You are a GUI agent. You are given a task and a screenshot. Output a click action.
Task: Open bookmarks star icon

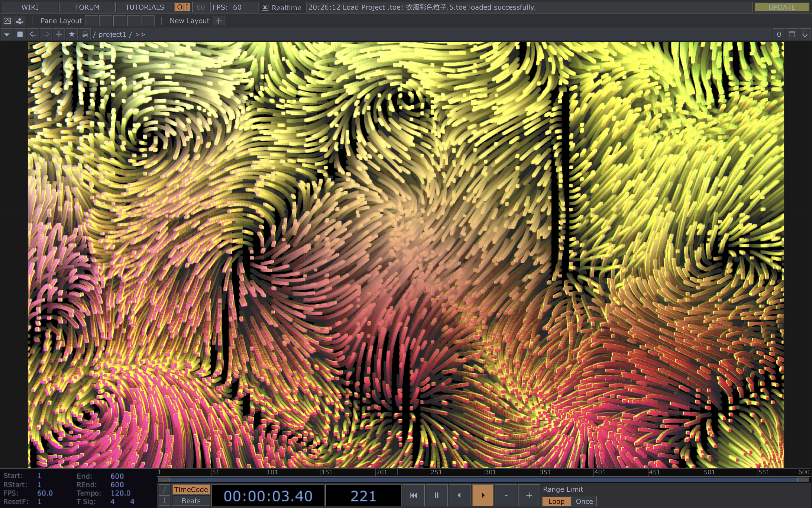(72, 34)
